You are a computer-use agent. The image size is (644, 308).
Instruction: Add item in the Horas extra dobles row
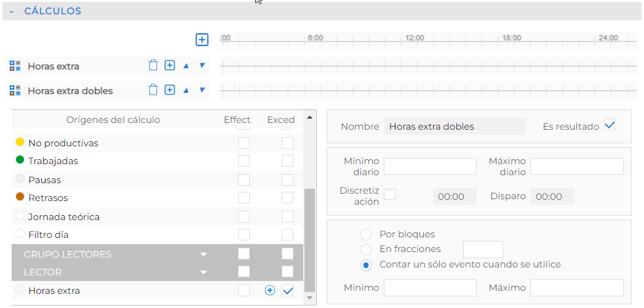170,90
